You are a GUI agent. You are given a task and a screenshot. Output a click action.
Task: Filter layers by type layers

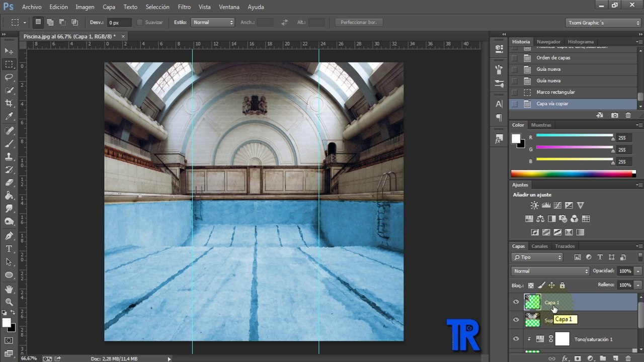pyautogui.click(x=600, y=257)
